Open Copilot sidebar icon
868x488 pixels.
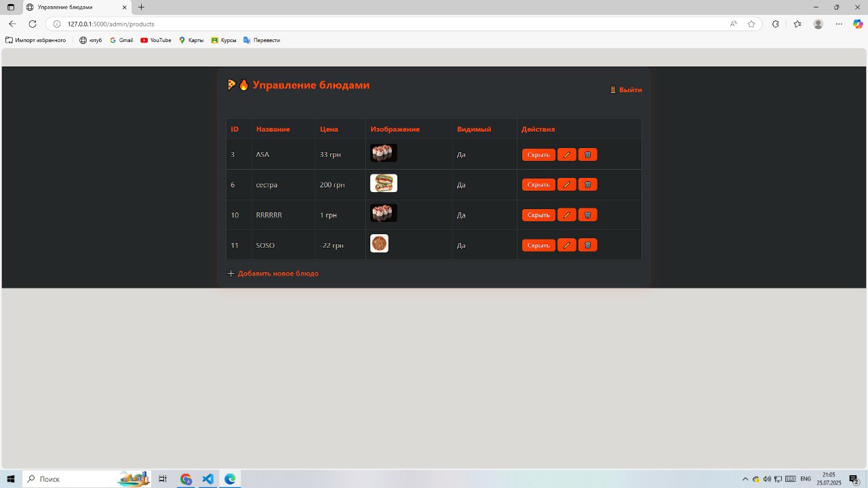(858, 24)
